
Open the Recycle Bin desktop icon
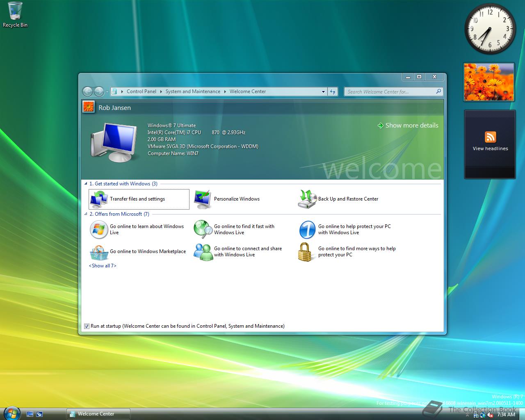(15, 15)
